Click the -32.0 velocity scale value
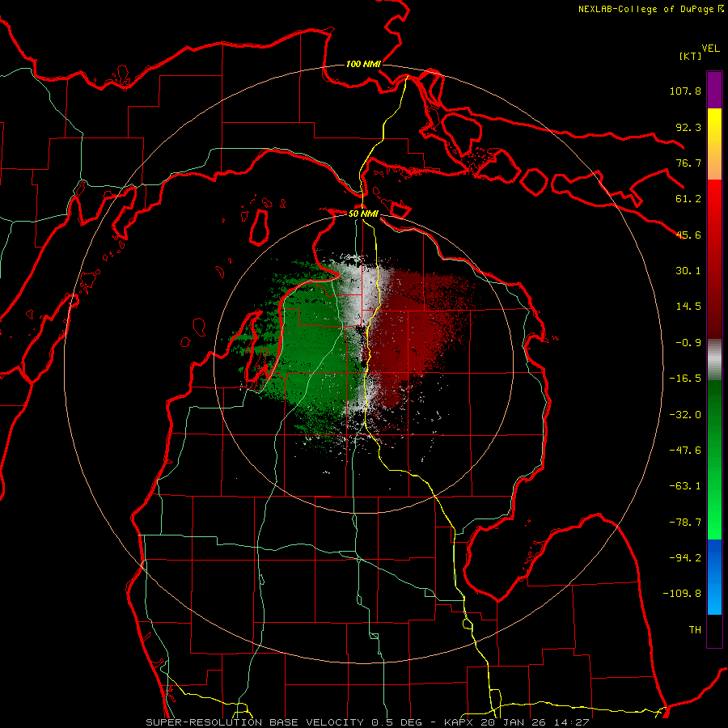Screen dimensions: 728x728 (x=685, y=415)
